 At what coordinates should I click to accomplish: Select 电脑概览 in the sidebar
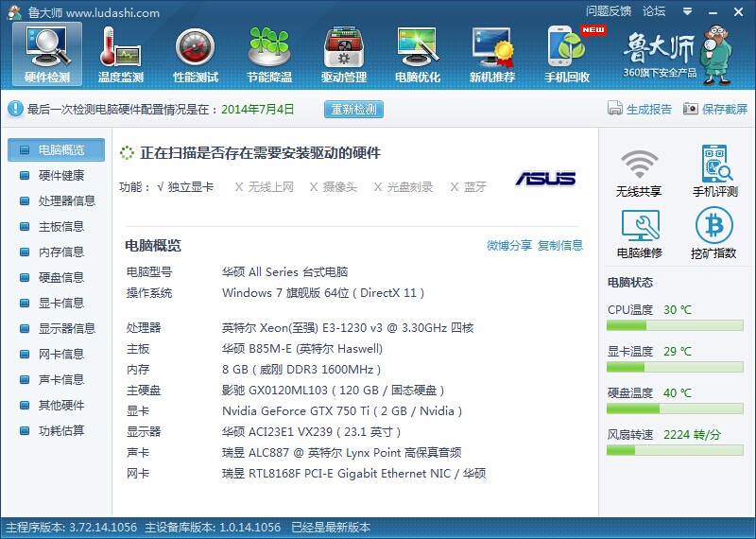[x=56, y=150]
